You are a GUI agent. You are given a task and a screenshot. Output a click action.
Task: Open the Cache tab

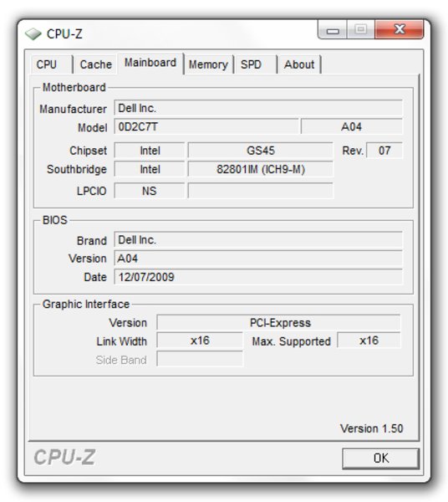coord(95,64)
